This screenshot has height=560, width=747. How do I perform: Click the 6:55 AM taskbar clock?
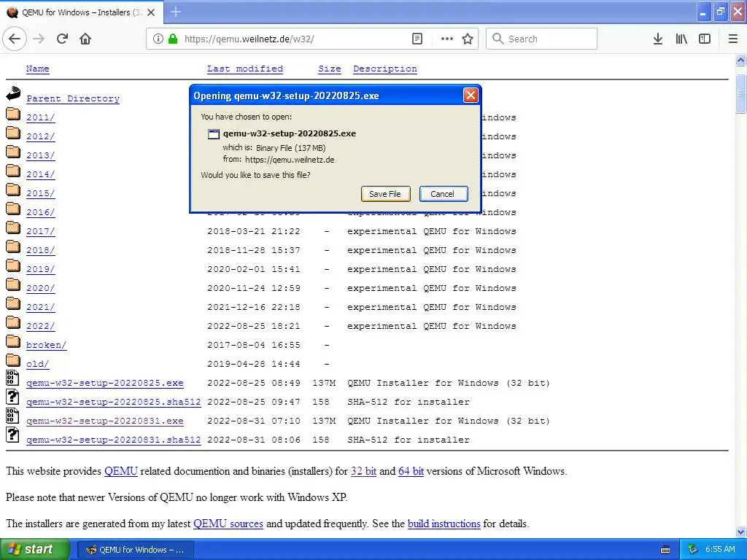720,550
